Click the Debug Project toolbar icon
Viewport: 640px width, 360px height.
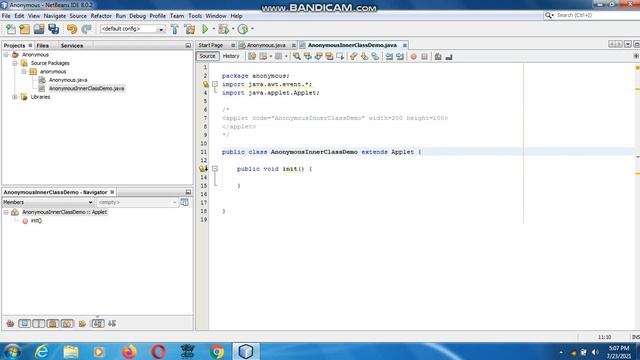(223, 29)
